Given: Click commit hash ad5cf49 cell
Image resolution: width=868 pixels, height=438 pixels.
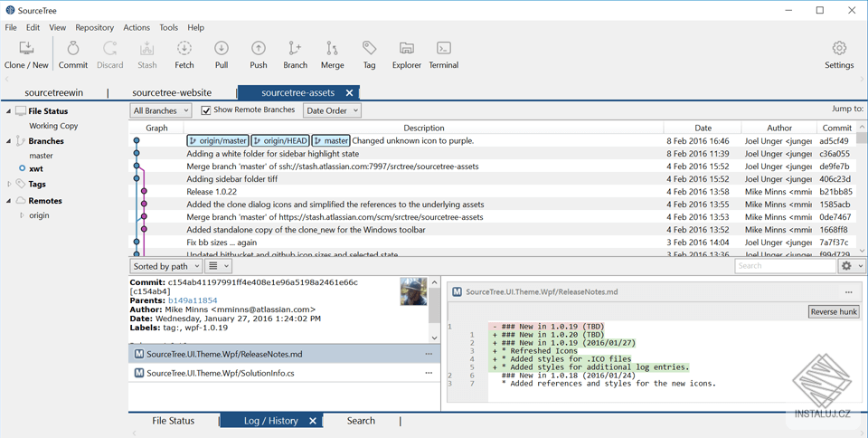Looking at the screenshot, I should pyautogui.click(x=835, y=140).
